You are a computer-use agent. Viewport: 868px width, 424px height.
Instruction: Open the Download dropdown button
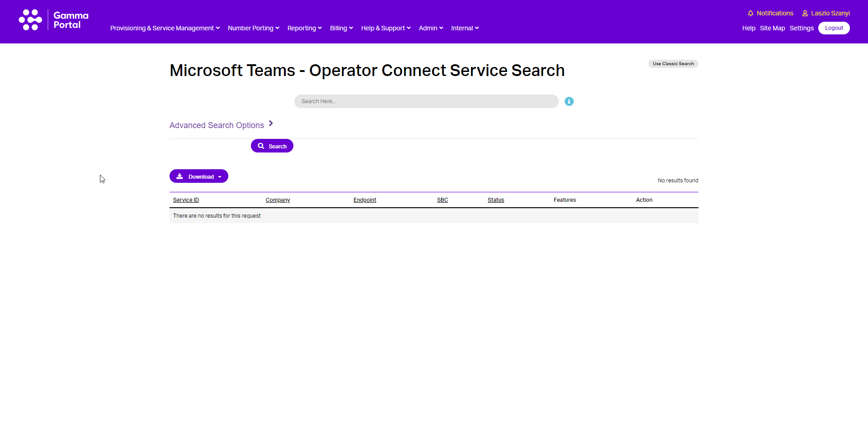(199, 176)
